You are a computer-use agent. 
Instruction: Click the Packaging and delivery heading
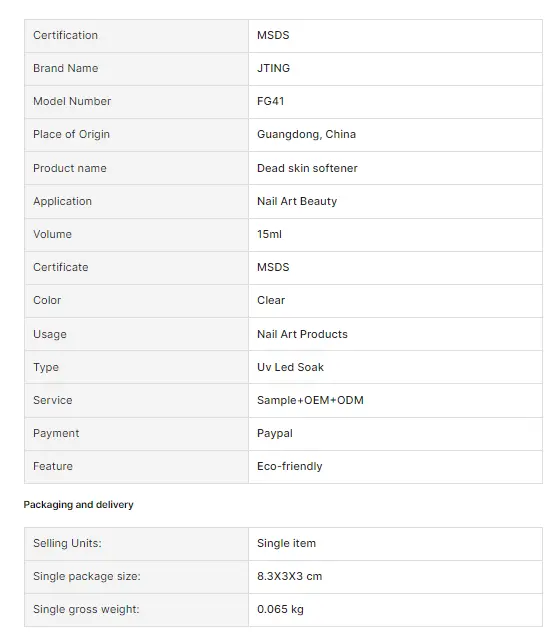pos(79,505)
